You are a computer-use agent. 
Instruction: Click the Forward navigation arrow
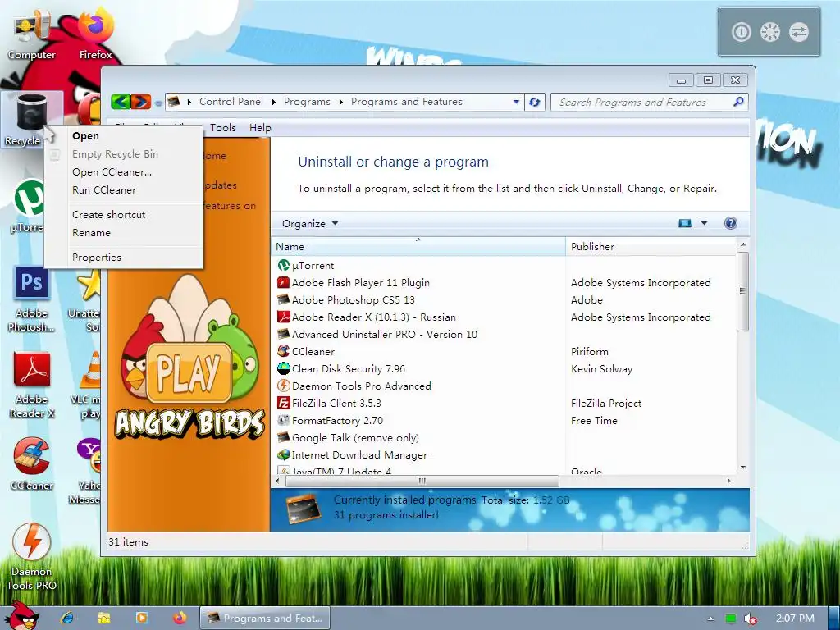click(x=141, y=101)
